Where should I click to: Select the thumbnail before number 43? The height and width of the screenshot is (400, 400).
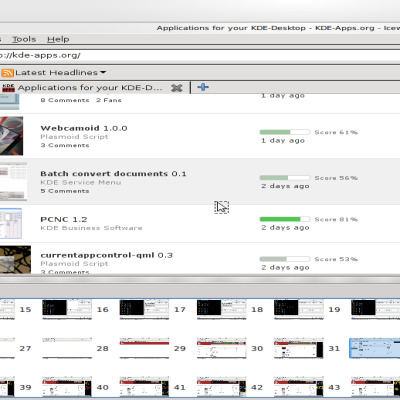(299, 387)
